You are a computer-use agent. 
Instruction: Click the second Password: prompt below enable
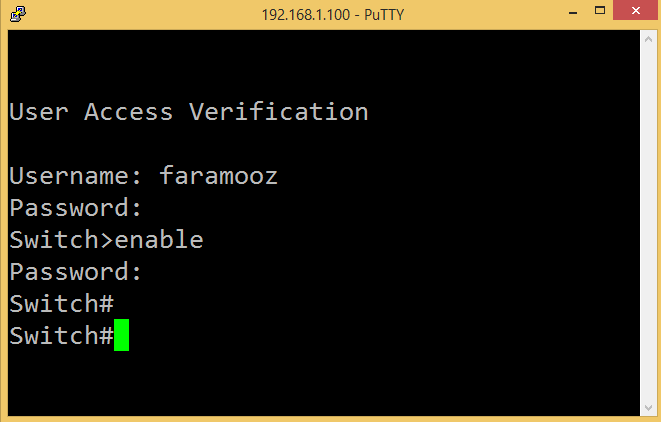[x=75, y=272]
